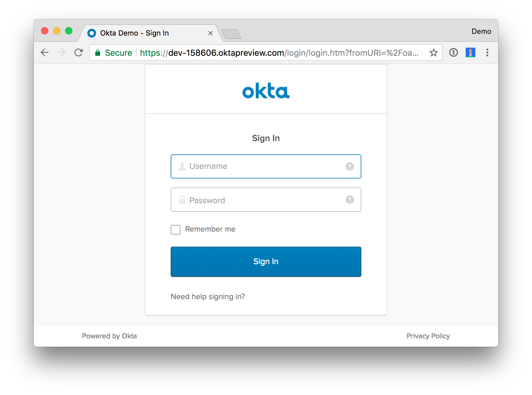532x395 pixels.
Task: Bookmark this page using star icon
Action: pyautogui.click(x=433, y=52)
